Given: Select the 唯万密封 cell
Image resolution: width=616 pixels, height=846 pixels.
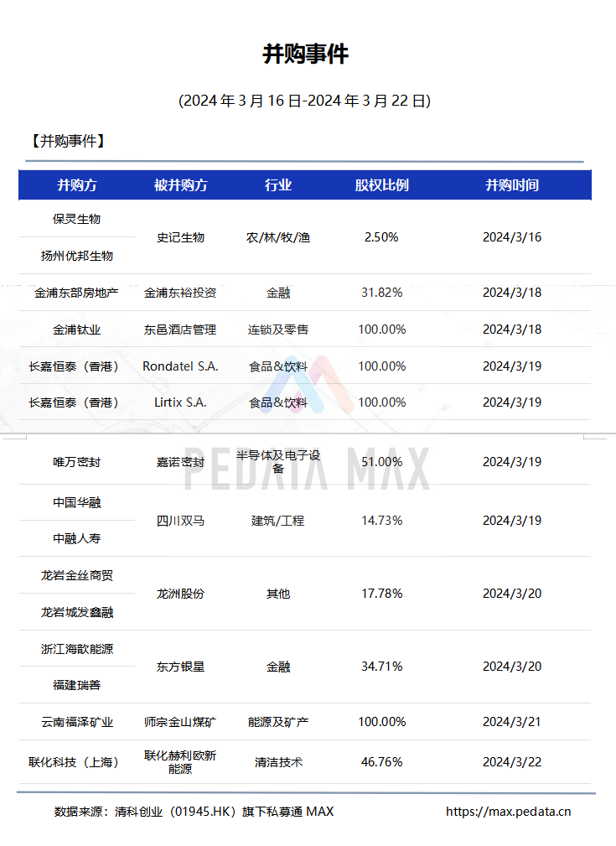Looking at the screenshot, I should [76, 462].
